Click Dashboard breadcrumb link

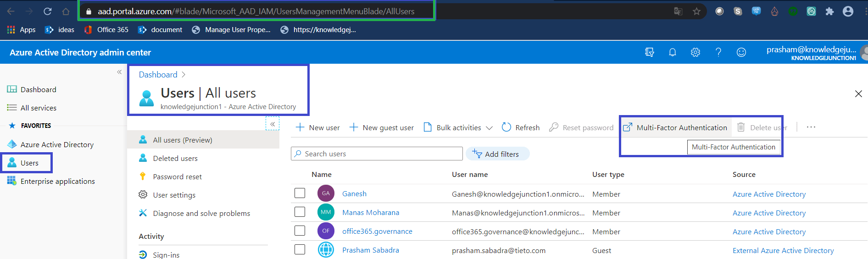pyautogui.click(x=158, y=75)
